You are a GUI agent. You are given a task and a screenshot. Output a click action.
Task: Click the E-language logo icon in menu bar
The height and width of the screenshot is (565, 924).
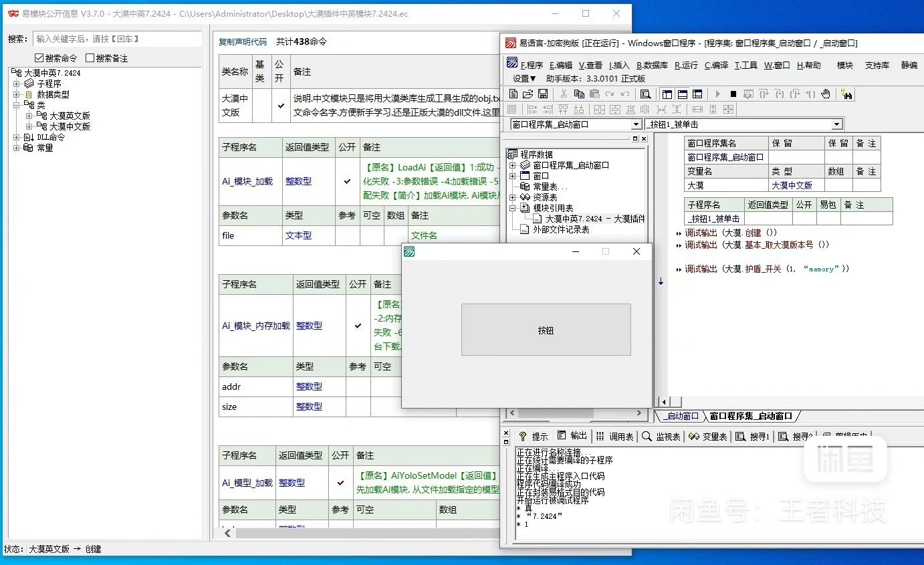click(x=512, y=63)
